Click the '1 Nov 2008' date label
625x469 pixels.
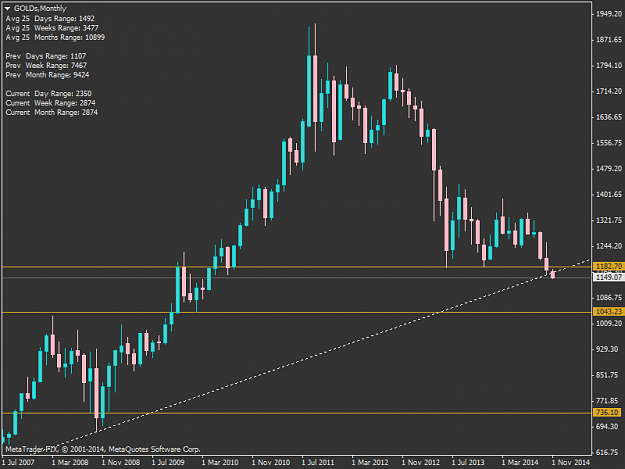coord(121,462)
